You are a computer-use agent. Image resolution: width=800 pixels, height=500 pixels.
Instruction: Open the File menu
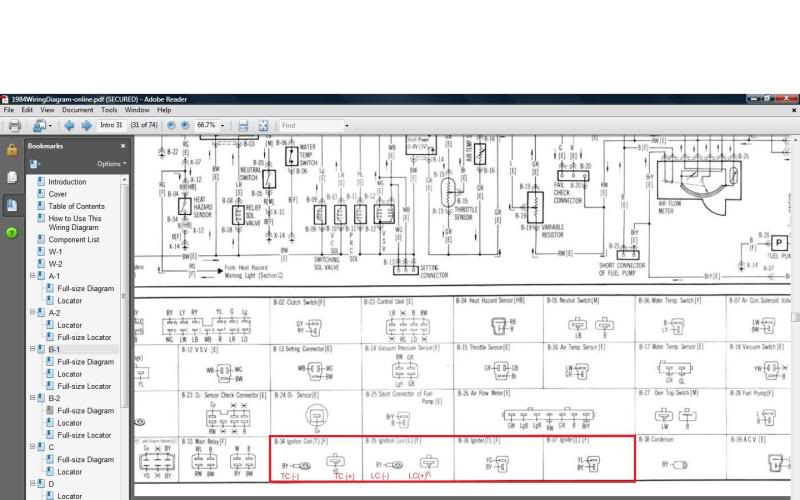[9, 110]
